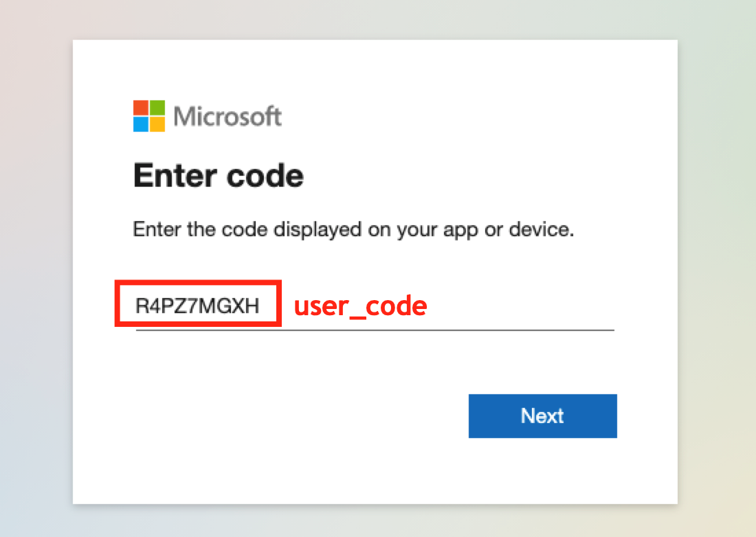Focus the code input field

(375, 306)
